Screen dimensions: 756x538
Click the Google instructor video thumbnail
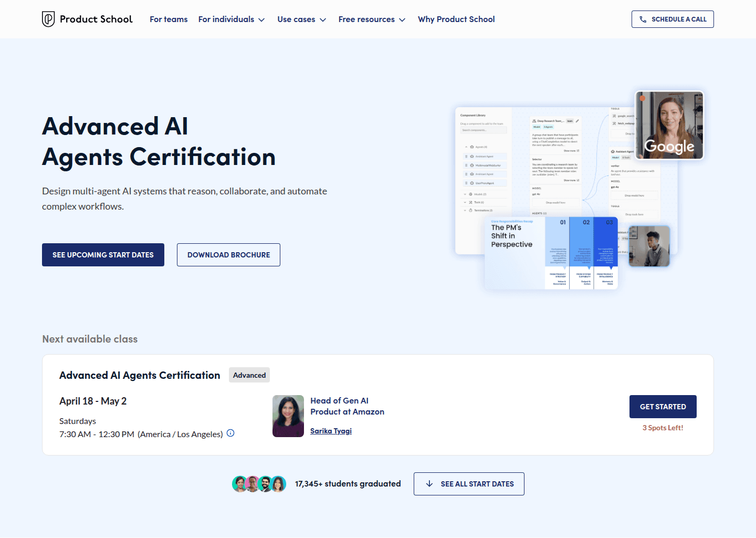[669, 125]
